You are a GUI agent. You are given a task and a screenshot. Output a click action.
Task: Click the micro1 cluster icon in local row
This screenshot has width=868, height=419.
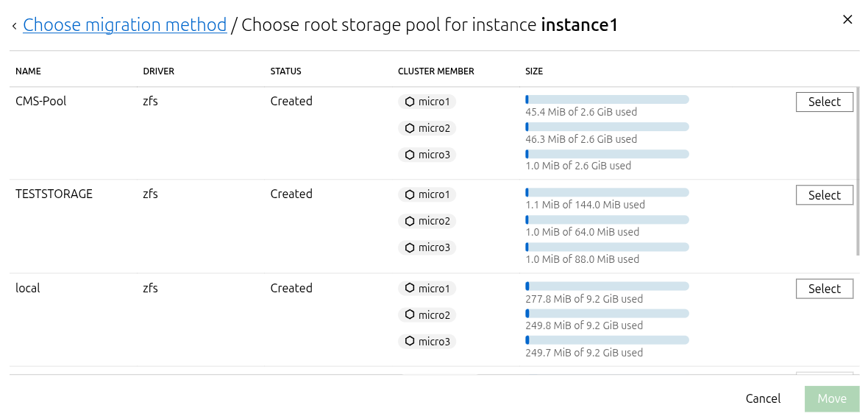click(x=410, y=289)
